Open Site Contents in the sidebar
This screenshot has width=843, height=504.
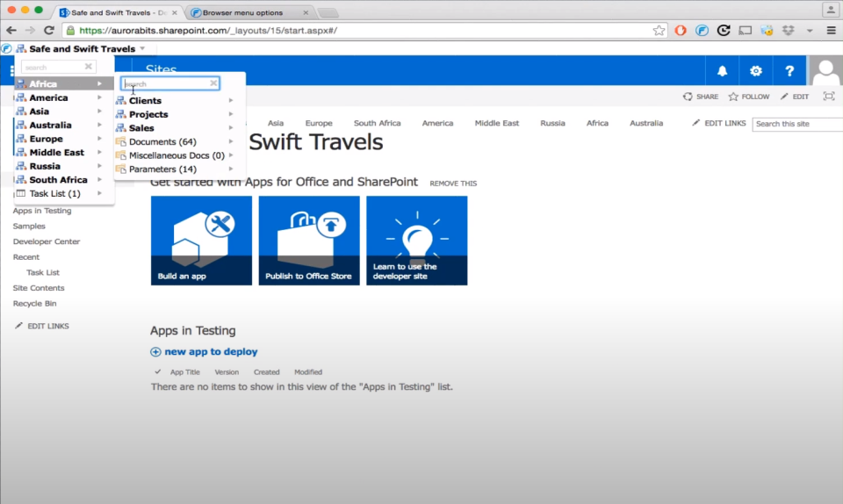coord(39,288)
